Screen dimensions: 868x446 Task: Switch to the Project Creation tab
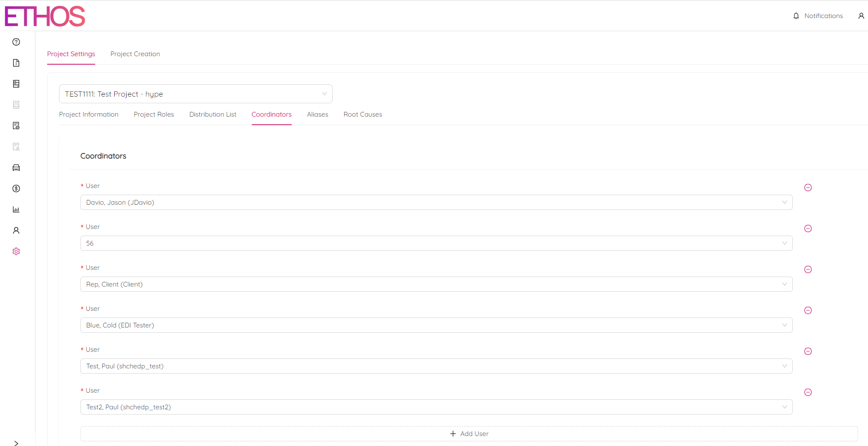(135, 54)
